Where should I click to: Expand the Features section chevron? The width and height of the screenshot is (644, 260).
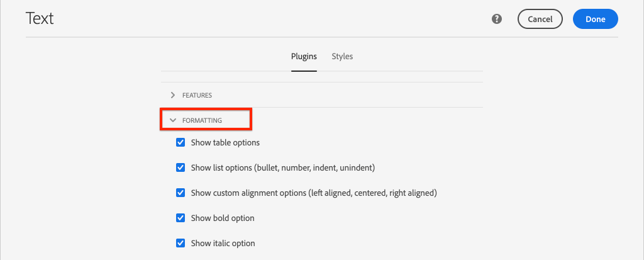click(173, 95)
